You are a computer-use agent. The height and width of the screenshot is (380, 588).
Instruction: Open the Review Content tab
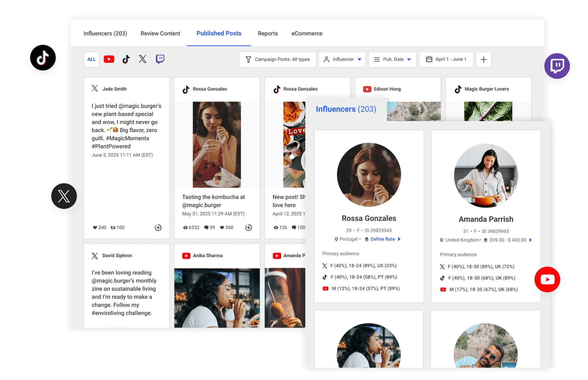coord(160,33)
